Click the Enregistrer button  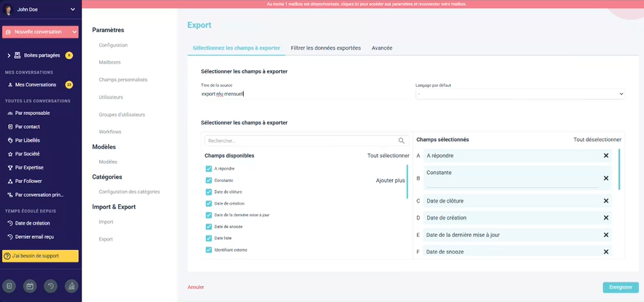pos(621,287)
